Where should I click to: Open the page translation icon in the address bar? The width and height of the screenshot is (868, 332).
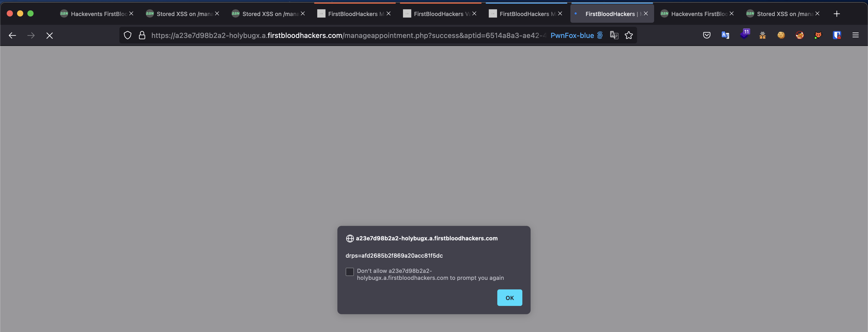pos(614,35)
